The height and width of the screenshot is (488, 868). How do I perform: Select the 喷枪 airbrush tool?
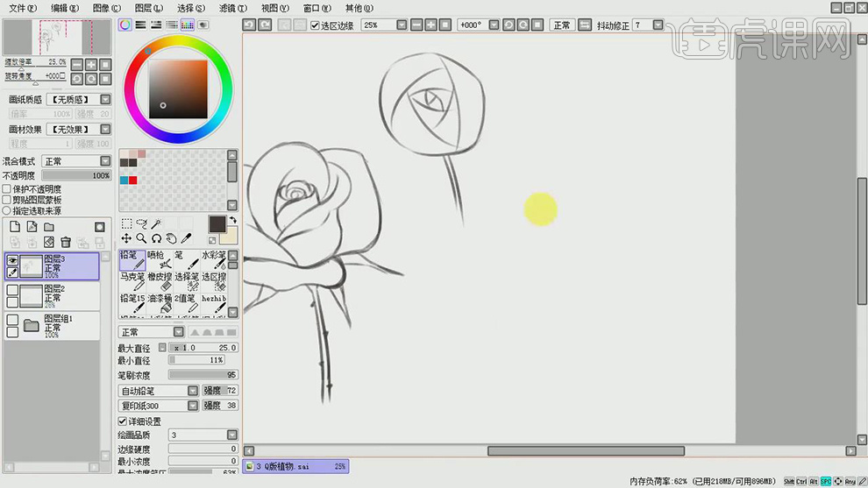pyautogui.click(x=159, y=259)
